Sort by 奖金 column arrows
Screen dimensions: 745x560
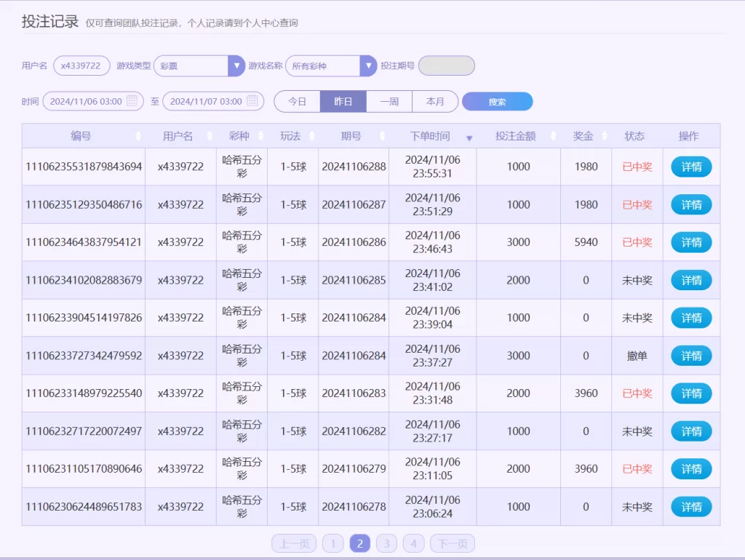(605, 136)
